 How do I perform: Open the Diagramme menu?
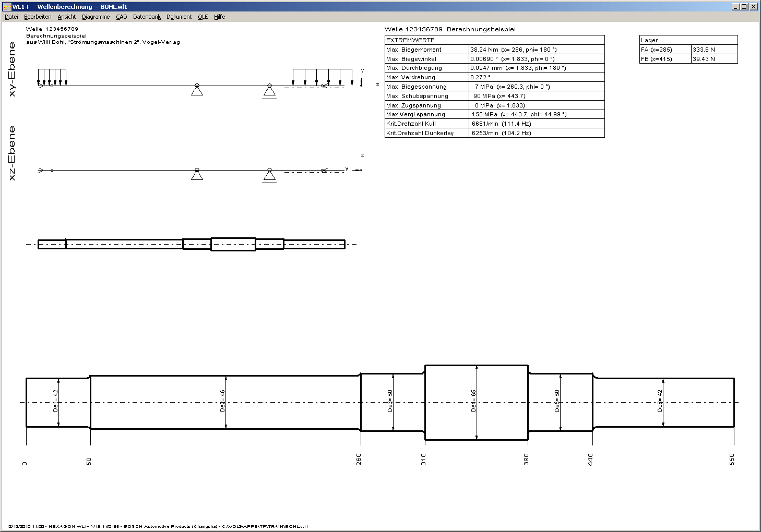tap(96, 17)
